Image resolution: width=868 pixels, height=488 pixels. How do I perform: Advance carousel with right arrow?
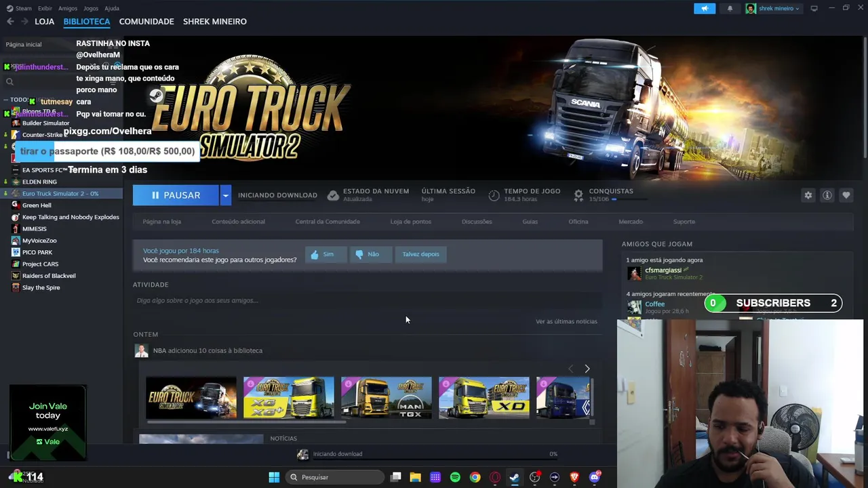(587, 369)
